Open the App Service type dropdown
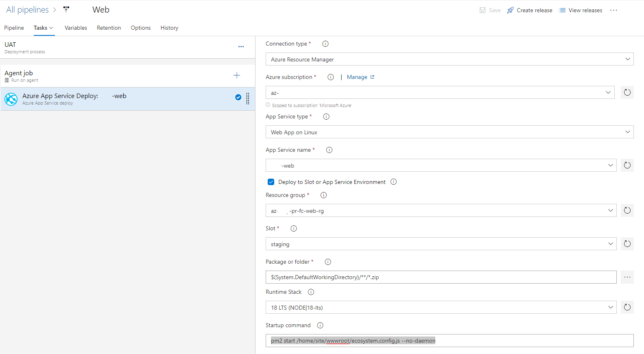The height and width of the screenshot is (354, 644). (450, 132)
